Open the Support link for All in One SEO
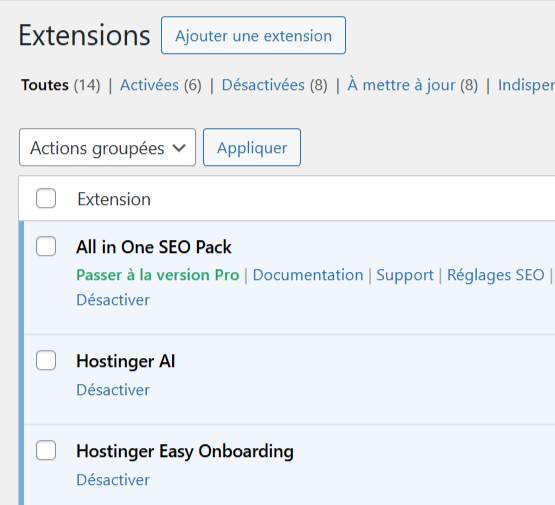 [x=405, y=275]
